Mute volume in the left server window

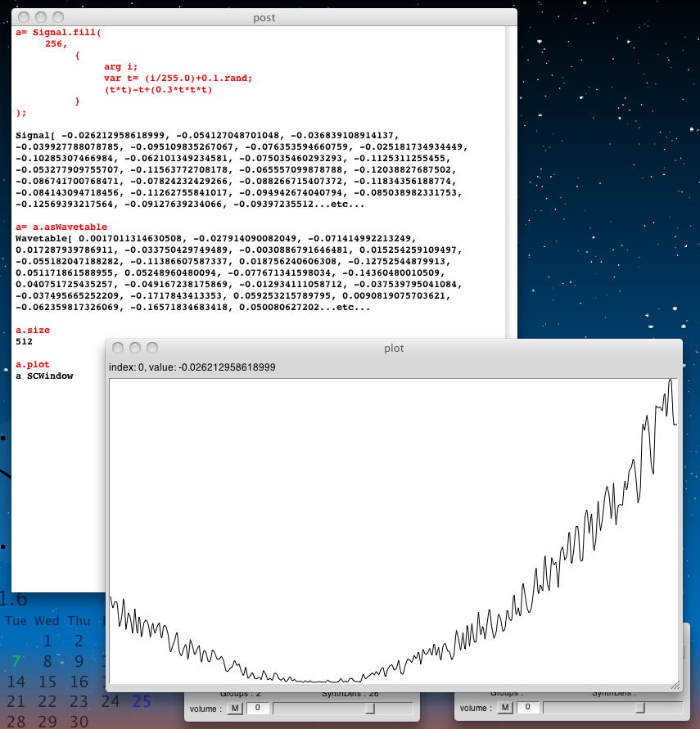[x=235, y=708]
